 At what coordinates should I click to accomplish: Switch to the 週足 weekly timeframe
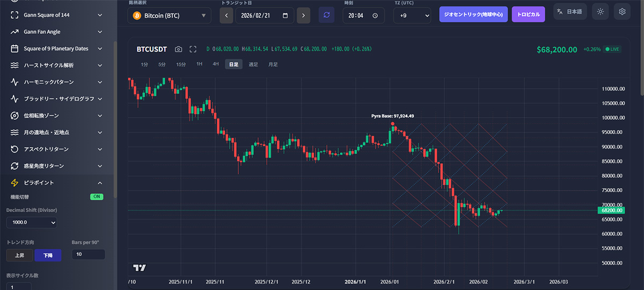click(x=253, y=64)
